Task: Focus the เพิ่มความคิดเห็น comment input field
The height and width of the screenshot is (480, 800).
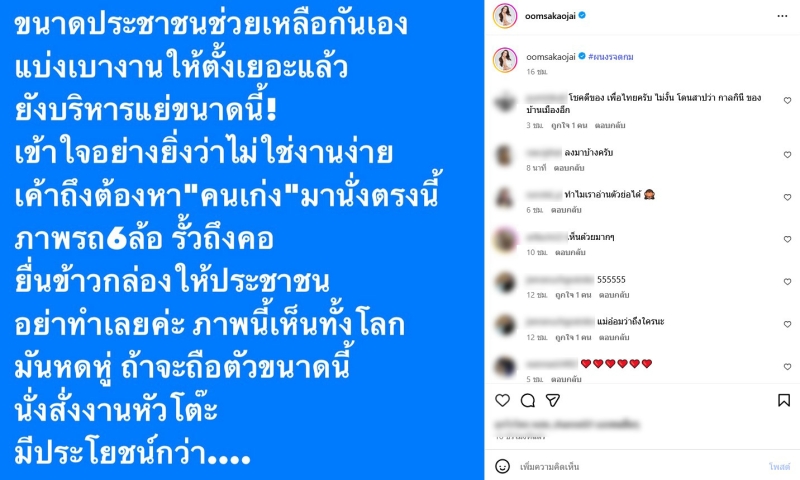Action: 640,466
